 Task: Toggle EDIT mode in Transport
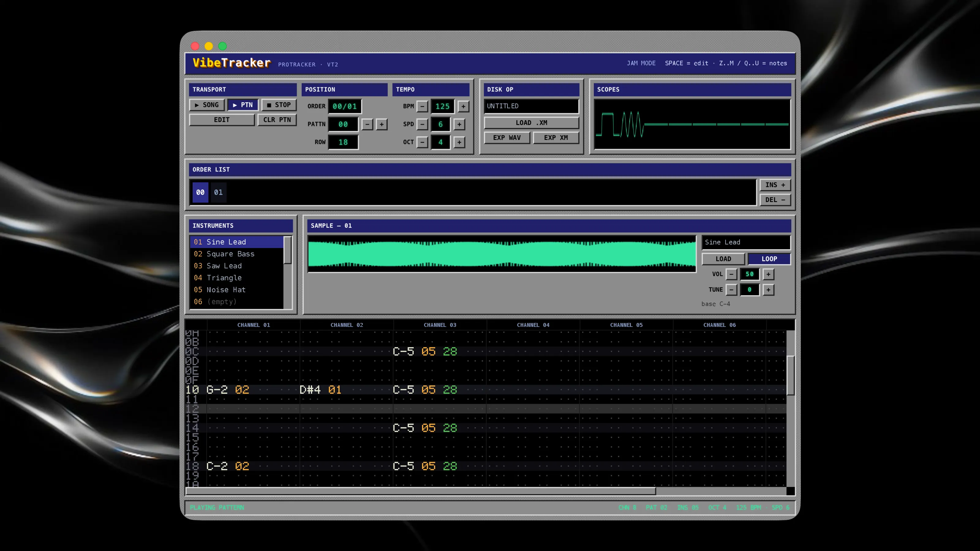[x=222, y=120]
